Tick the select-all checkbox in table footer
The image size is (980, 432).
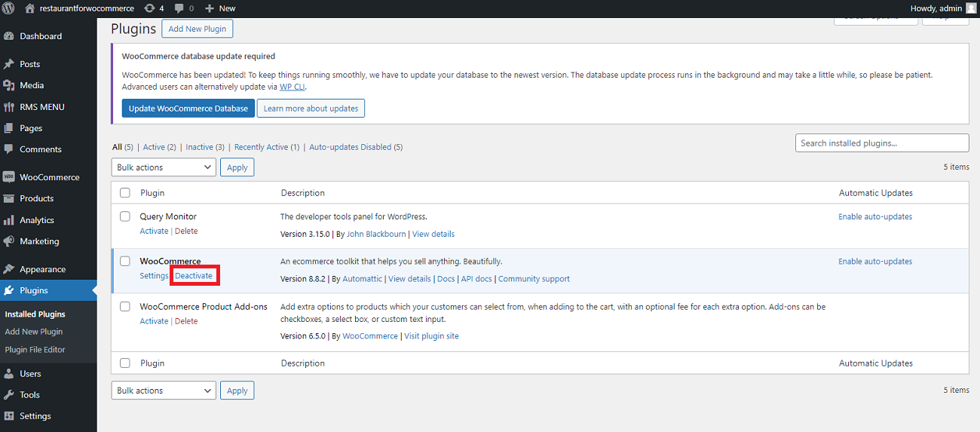click(x=125, y=363)
